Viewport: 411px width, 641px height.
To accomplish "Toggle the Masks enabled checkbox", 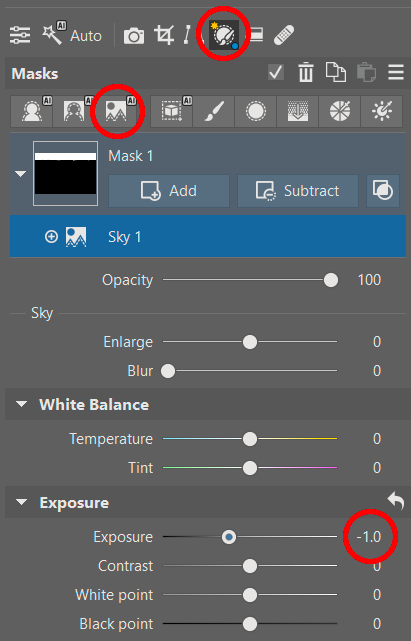I will tap(276, 73).
